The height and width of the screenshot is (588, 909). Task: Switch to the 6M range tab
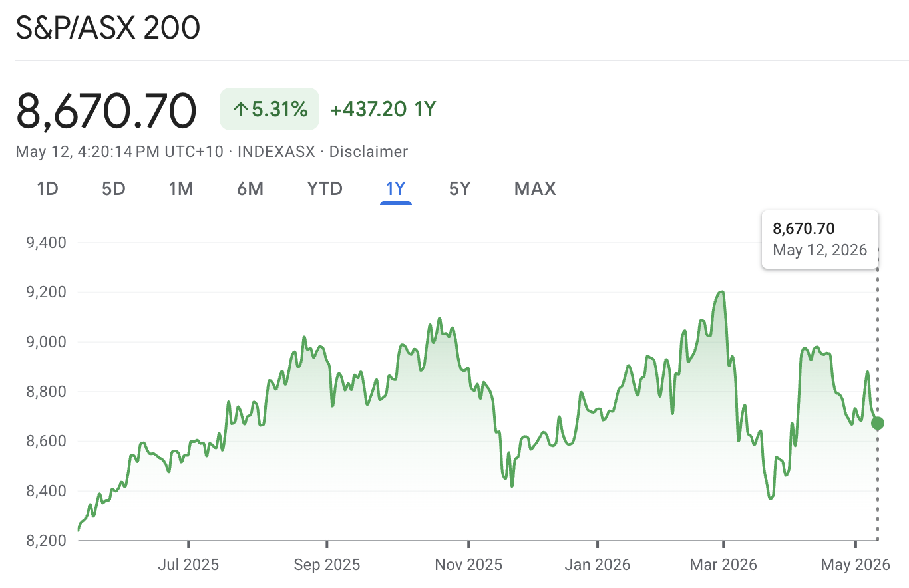coord(250,189)
